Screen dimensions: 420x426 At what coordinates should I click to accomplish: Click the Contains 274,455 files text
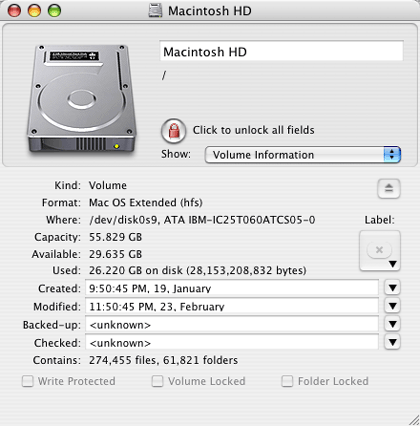(163, 360)
